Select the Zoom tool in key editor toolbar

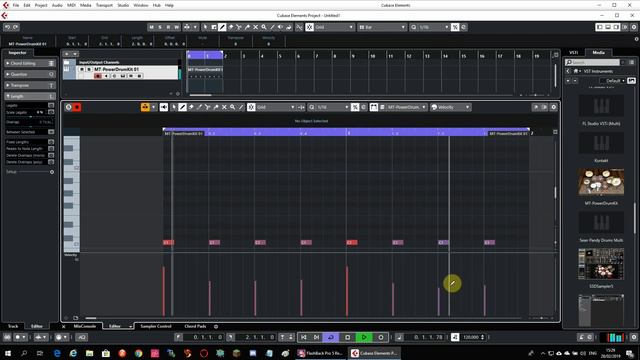point(233,107)
